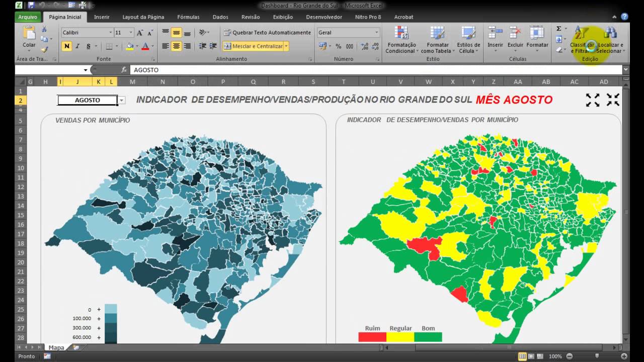Expand the formula bar

point(625,70)
